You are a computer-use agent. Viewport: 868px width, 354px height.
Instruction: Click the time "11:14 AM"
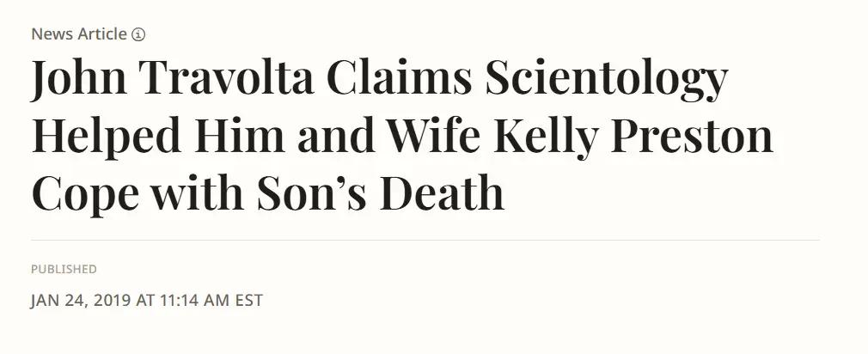[x=194, y=301]
